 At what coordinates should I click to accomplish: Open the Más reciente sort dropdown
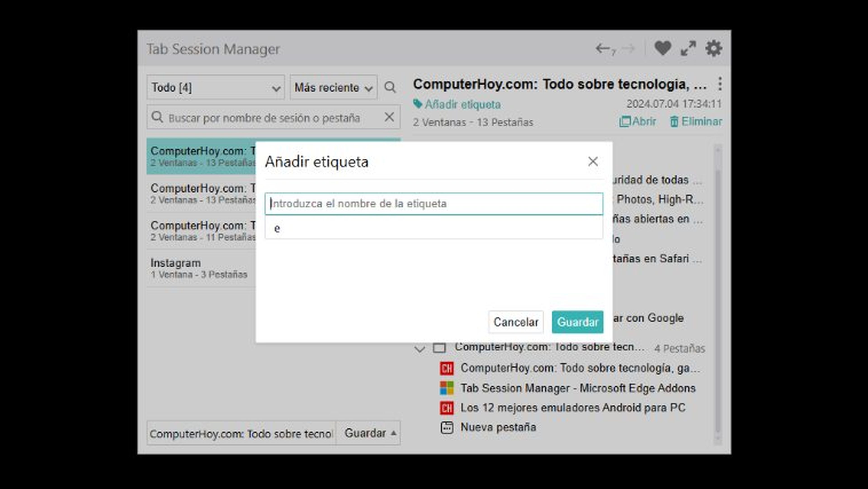click(334, 88)
